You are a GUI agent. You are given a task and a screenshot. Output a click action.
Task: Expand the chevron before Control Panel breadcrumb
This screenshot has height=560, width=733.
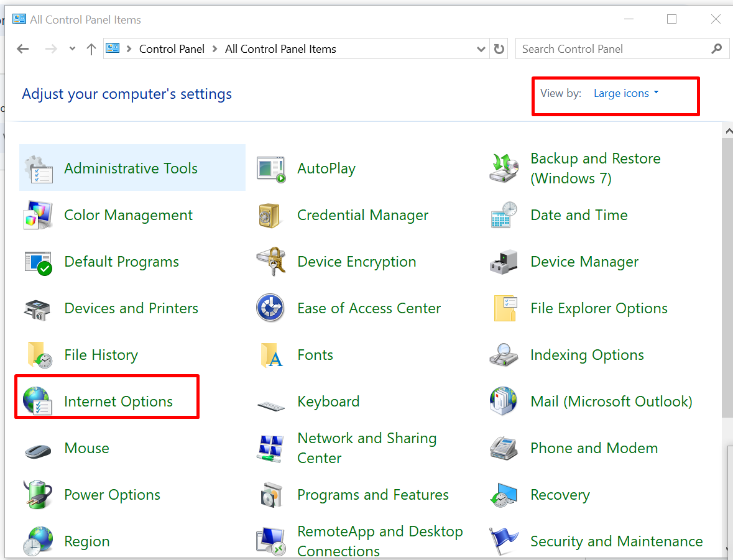pos(129,49)
